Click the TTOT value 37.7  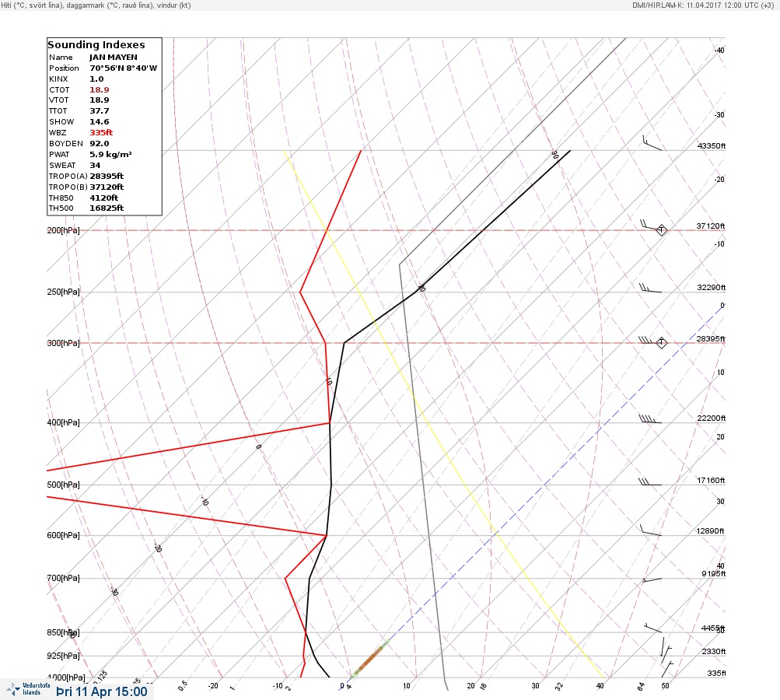pyautogui.click(x=99, y=111)
